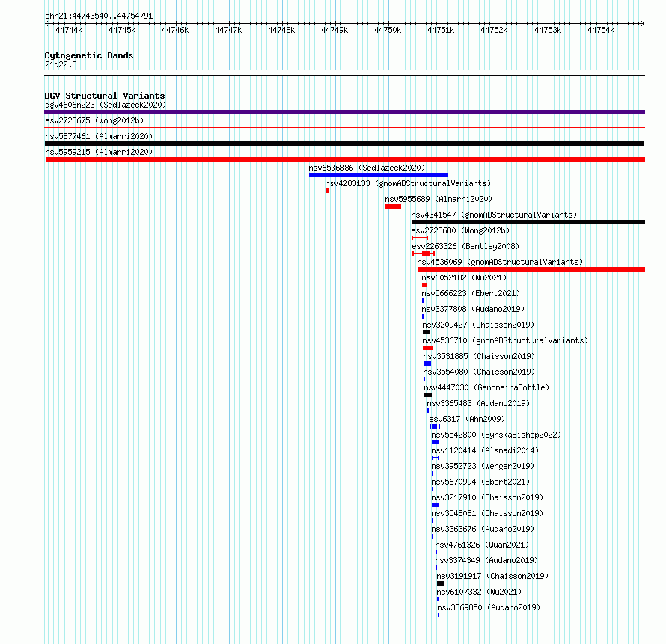This screenshot has height=644, width=666.
Task: Open nsv3363676 (Audano2019) label
Action: [x=483, y=529]
